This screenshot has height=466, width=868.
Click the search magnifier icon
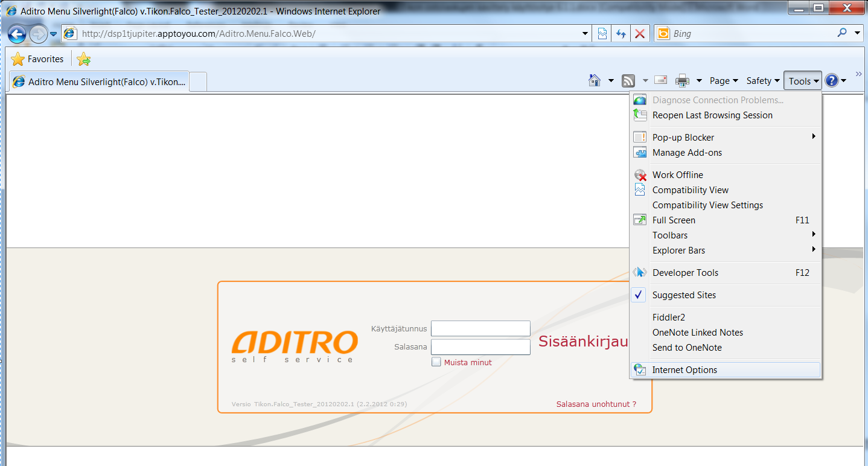click(842, 33)
